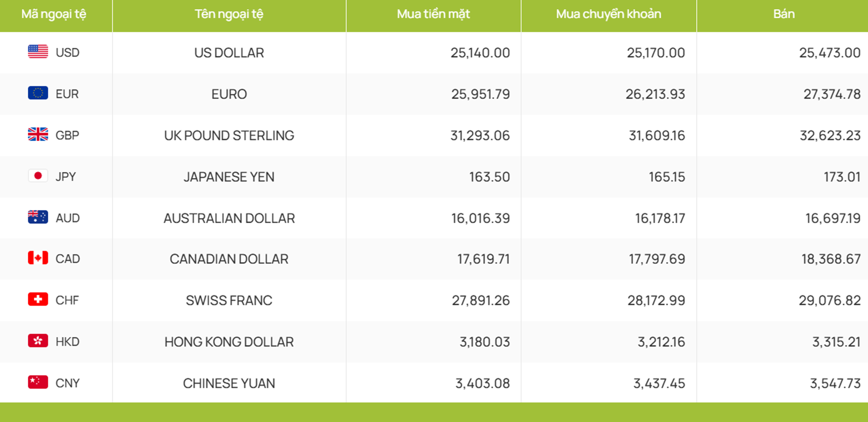Select the Australian flag icon for AUD

38,217
